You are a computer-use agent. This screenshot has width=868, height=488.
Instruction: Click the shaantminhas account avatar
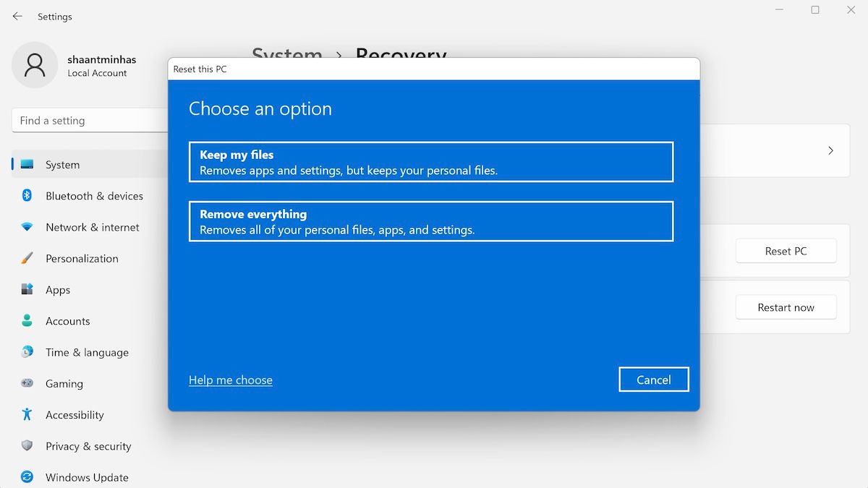(35, 64)
